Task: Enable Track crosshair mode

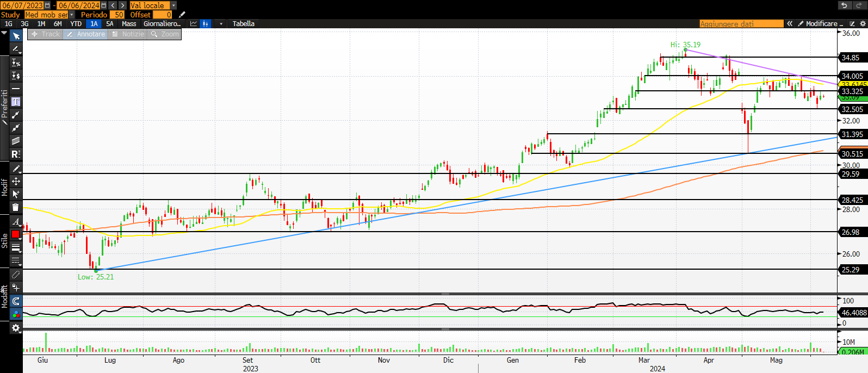Action: 45,34
